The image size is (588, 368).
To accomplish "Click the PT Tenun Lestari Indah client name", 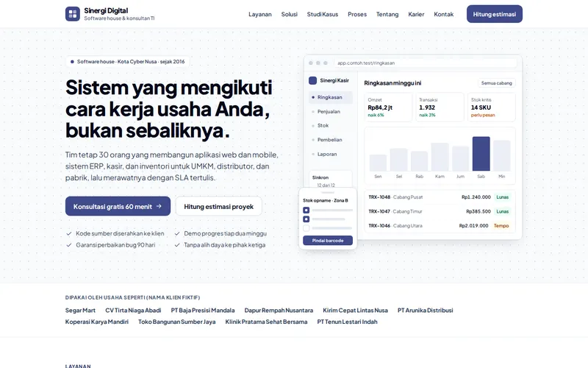I will 347,322.
